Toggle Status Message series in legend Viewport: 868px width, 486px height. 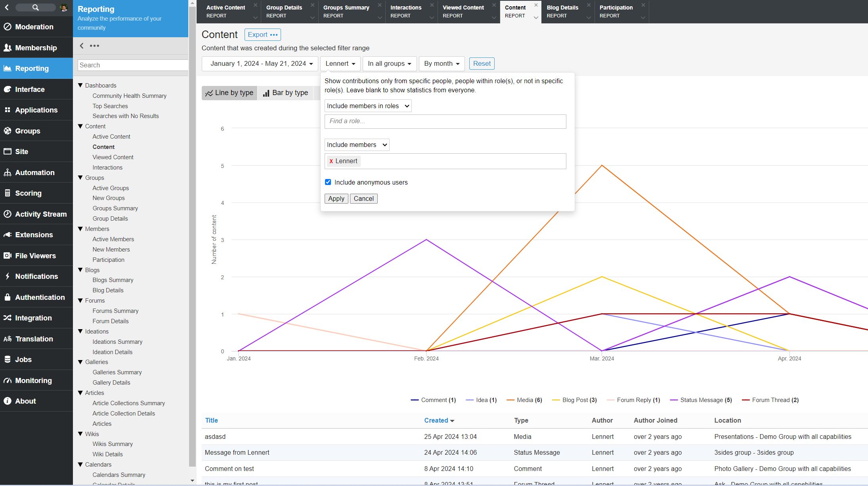click(701, 400)
